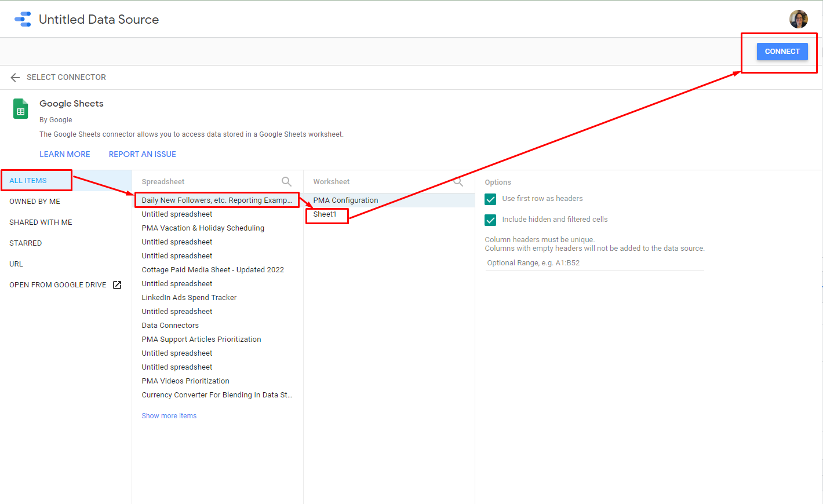Screen dimensions: 823x504
Task: Select the Sheet1 worksheet
Action: [325, 214]
